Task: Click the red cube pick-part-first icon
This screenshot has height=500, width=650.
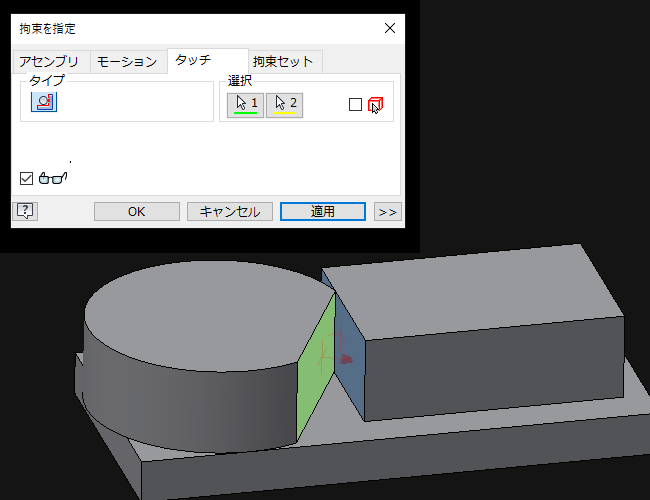Action: pos(376,105)
